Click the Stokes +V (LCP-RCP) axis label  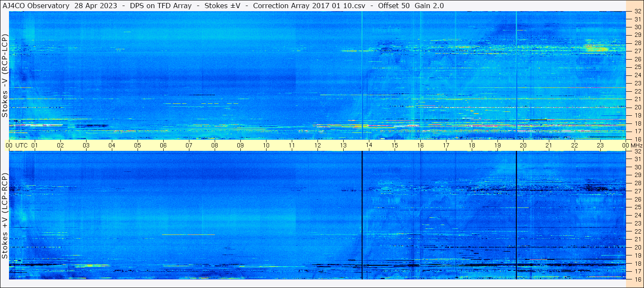(5, 216)
